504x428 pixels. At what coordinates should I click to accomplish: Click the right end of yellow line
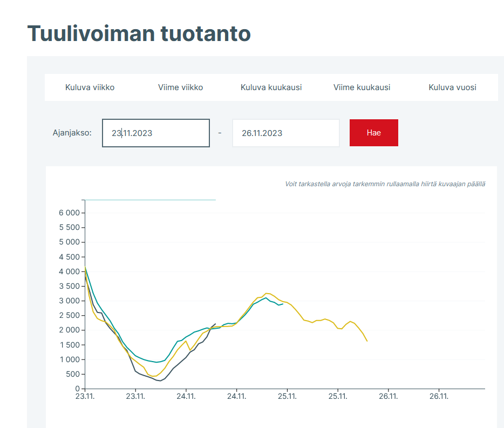367,341
